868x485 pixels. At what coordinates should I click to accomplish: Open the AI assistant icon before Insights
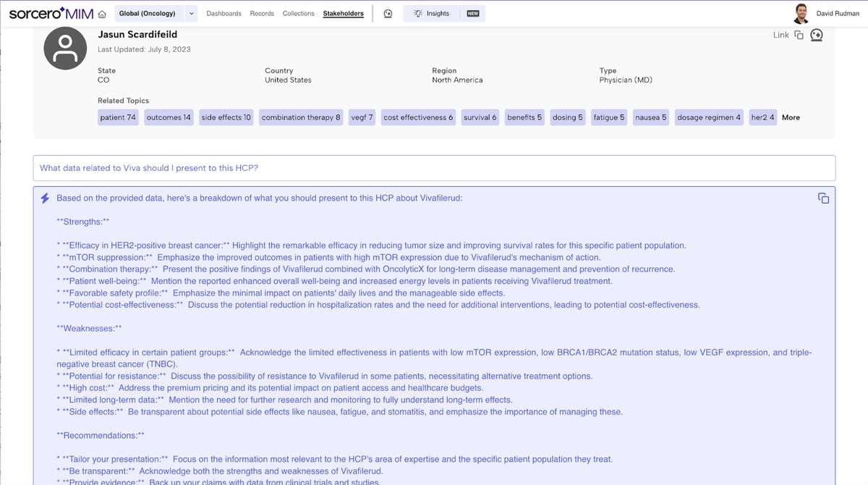pos(388,14)
